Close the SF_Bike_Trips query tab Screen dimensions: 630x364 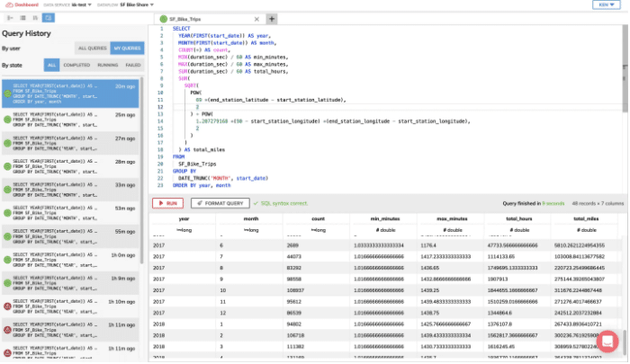[256, 19]
